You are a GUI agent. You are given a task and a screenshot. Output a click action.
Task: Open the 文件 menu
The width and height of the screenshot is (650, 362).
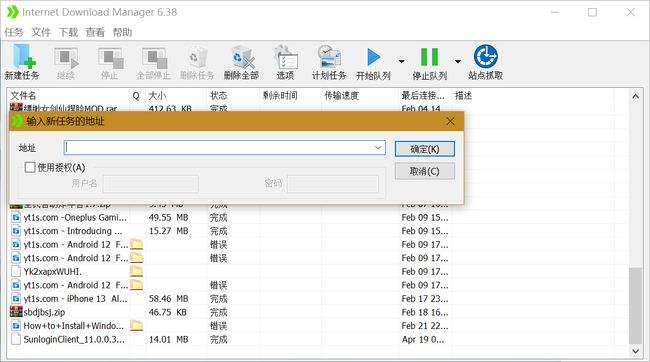(41, 32)
